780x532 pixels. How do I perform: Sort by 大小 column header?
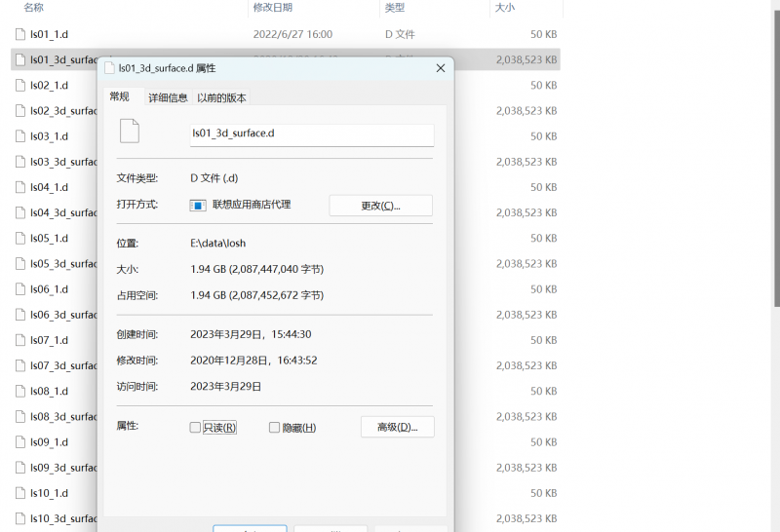tap(505, 8)
